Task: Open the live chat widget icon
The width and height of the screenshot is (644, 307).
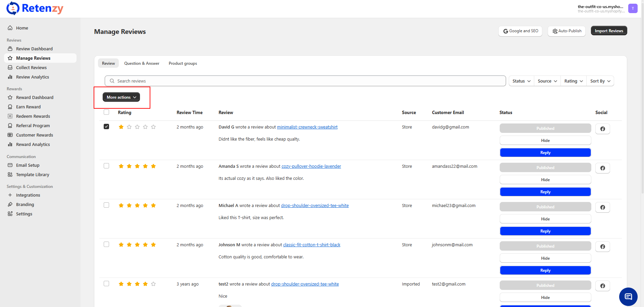Action: (x=628, y=297)
